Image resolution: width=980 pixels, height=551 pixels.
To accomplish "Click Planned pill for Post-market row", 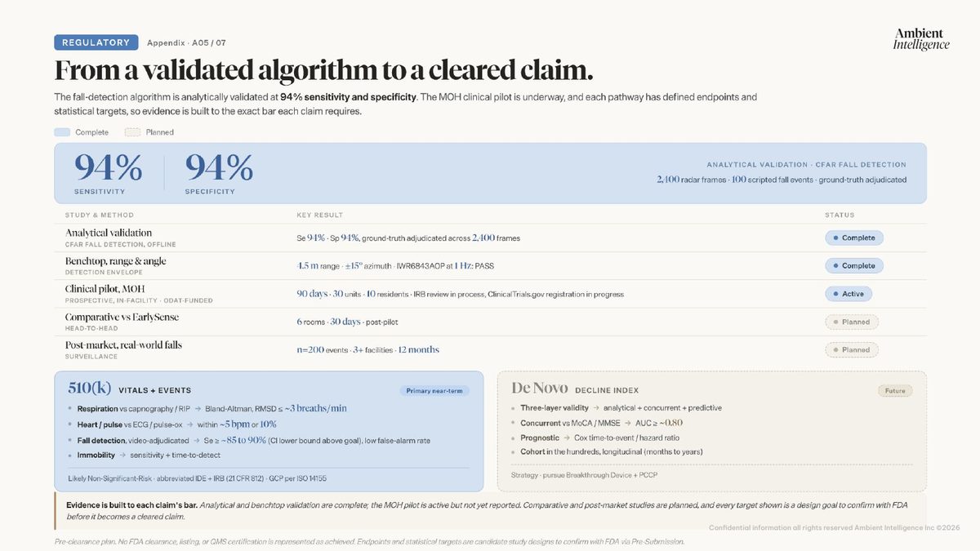I will [x=851, y=349].
